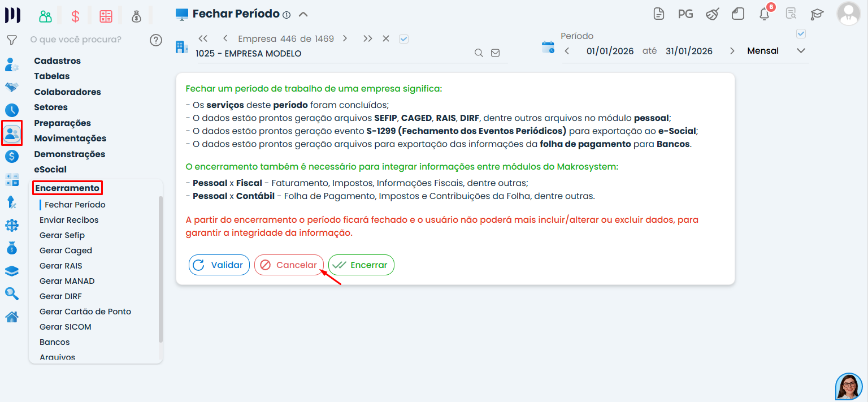Open the eSocial menu

pos(50,170)
